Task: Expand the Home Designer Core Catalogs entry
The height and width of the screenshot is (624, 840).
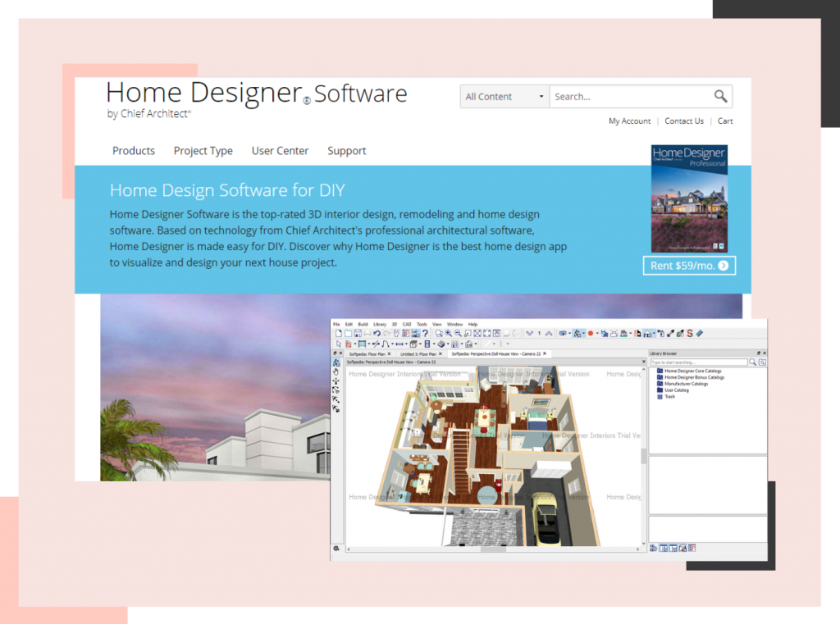Action: click(x=693, y=371)
